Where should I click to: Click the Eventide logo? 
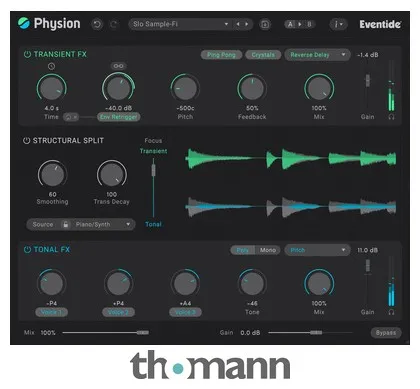pos(380,24)
